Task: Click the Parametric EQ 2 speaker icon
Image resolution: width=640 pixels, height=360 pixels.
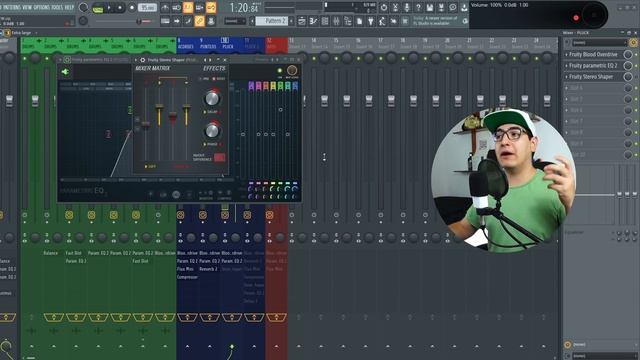Action: click(x=65, y=72)
